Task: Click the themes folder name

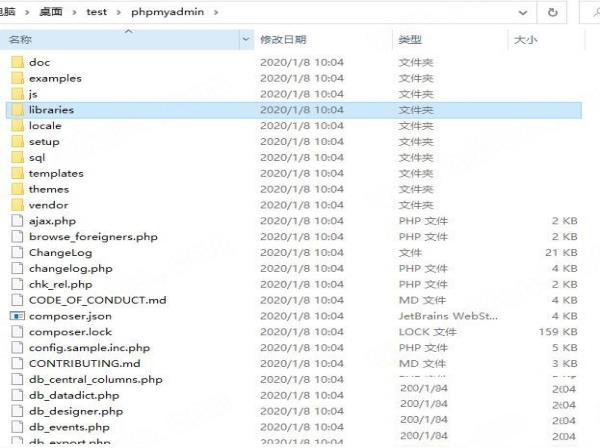Action: (x=49, y=189)
